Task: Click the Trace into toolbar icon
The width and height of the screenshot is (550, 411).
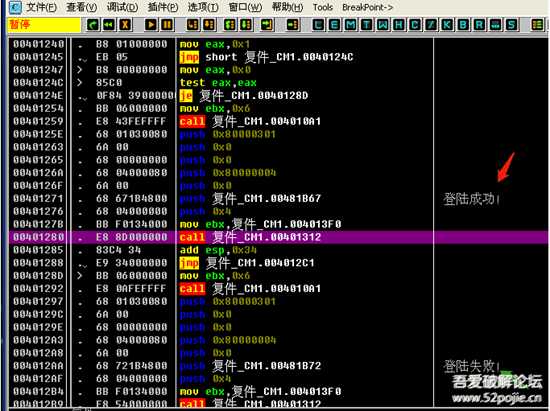Action: (x=230, y=25)
